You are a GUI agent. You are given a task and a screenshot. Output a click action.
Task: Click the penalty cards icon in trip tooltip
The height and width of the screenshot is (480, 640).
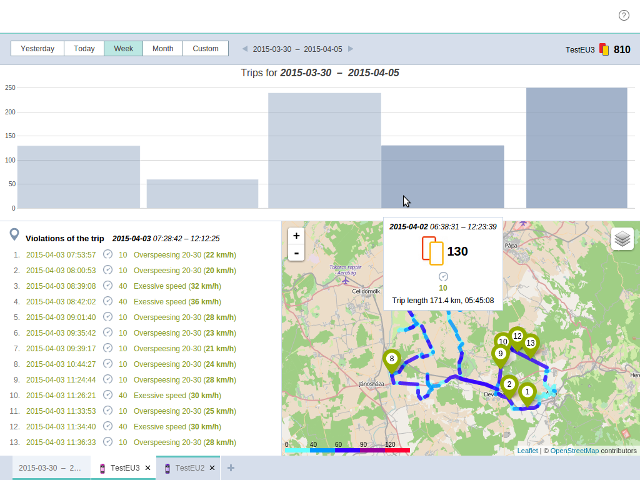click(433, 251)
